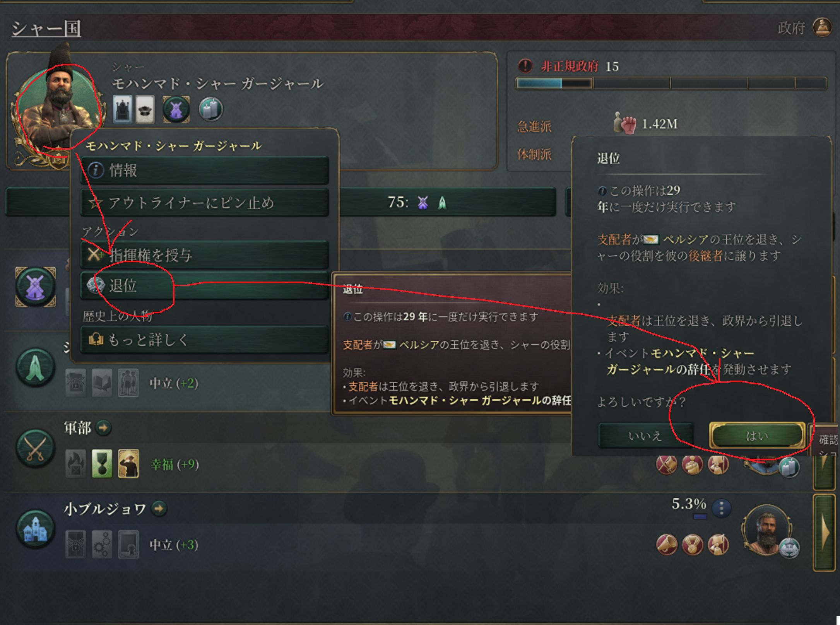Click the 政府 government icon at top right

822,28
